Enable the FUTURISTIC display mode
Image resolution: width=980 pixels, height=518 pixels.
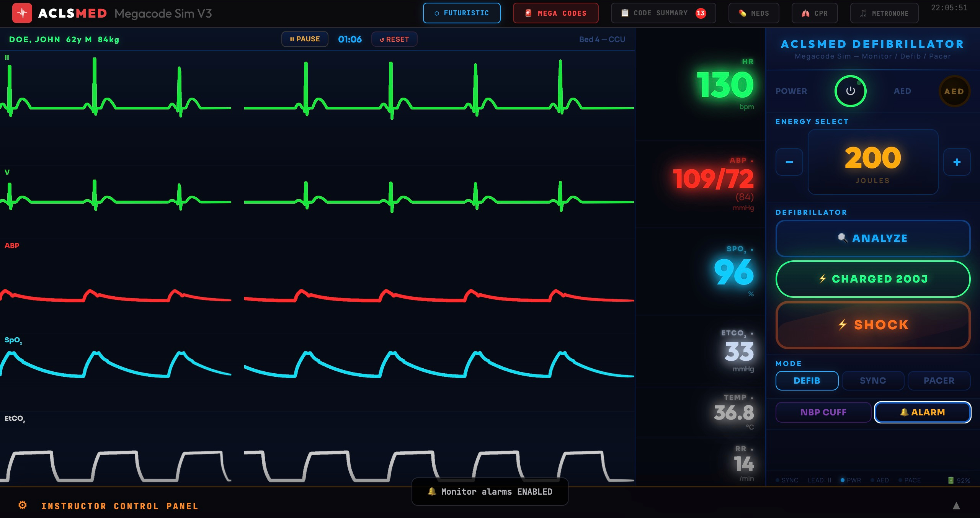(x=461, y=13)
